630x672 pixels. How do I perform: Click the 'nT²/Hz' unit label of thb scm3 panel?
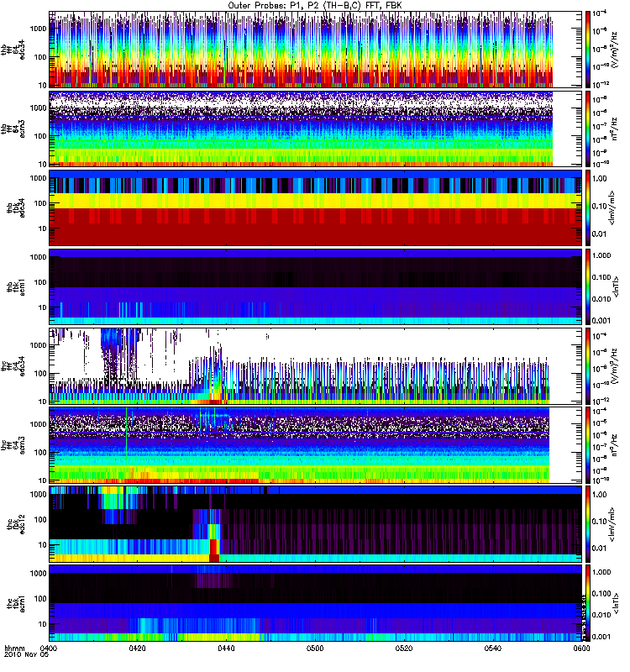point(615,129)
